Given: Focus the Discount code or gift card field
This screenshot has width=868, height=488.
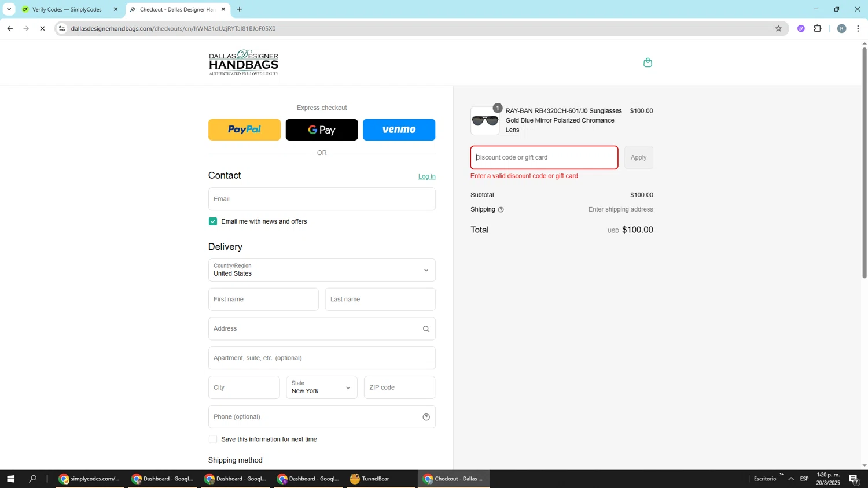Looking at the screenshot, I should 544,157.
